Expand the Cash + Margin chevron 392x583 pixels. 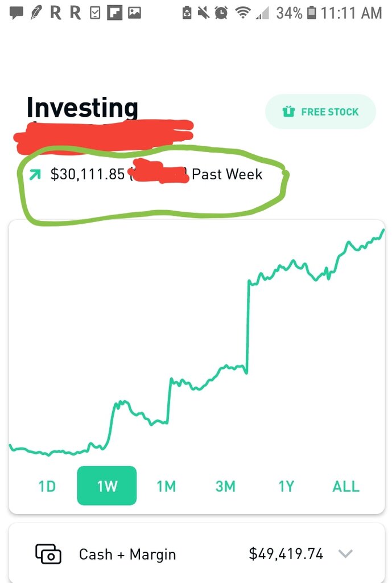[345, 554]
